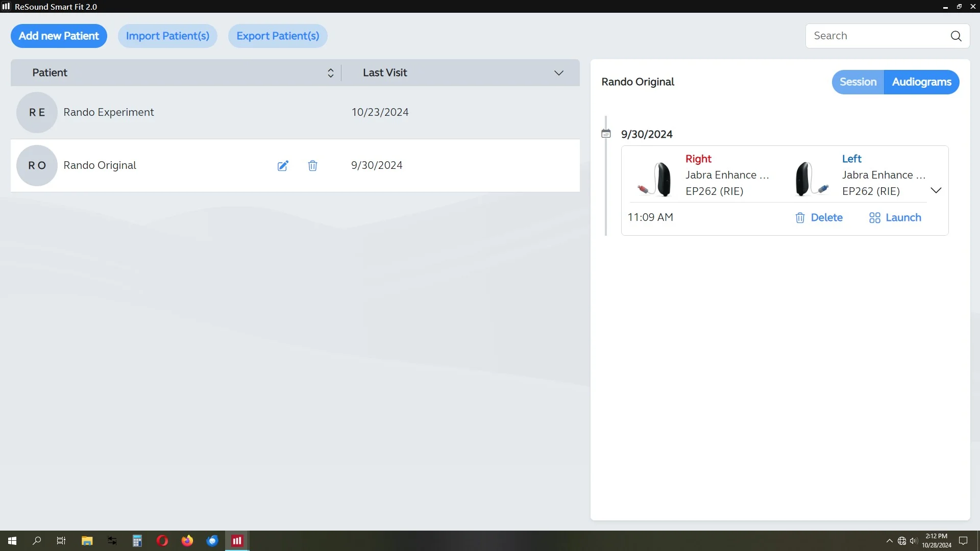The image size is (980, 551).
Task: Click the 11:09 AM session time
Action: click(650, 217)
